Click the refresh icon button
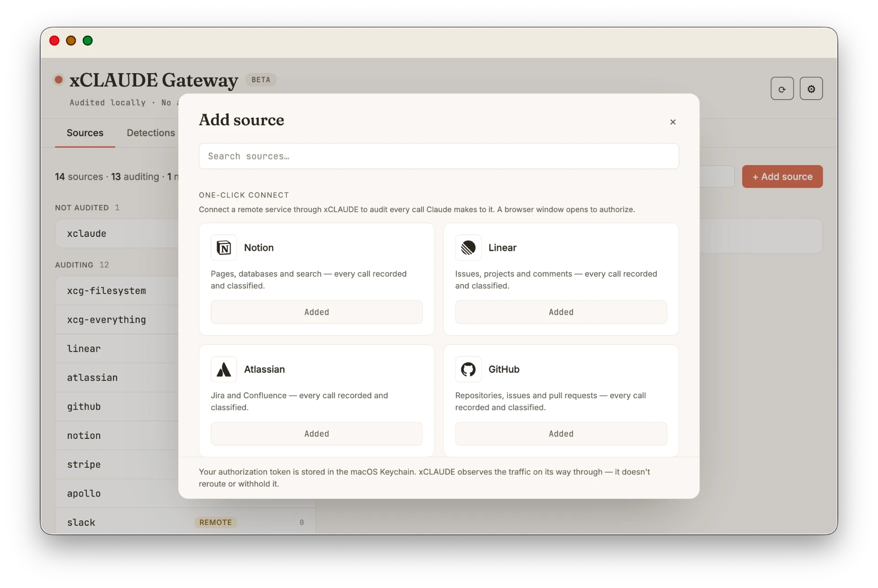 point(782,89)
